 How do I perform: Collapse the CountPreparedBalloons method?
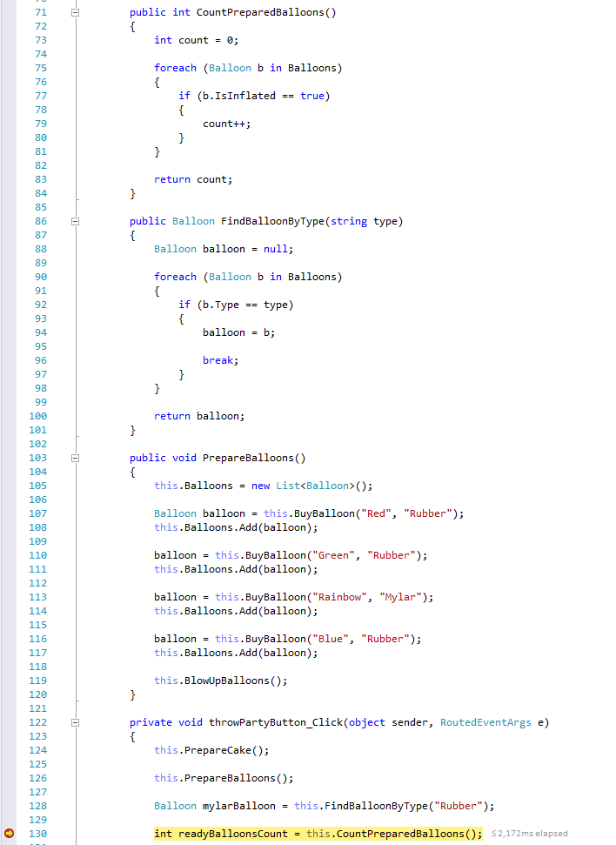[x=75, y=12]
